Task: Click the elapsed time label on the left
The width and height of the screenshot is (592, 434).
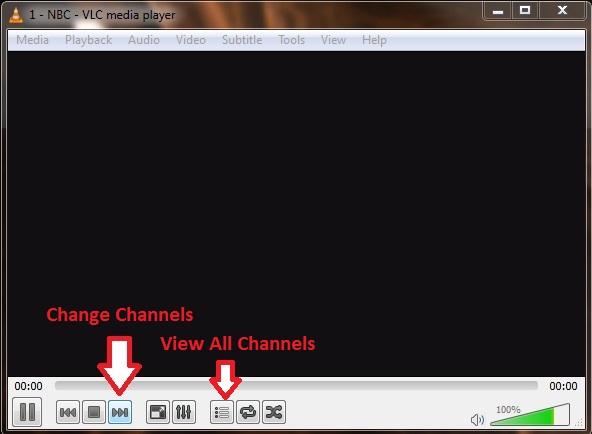Action: (28, 386)
